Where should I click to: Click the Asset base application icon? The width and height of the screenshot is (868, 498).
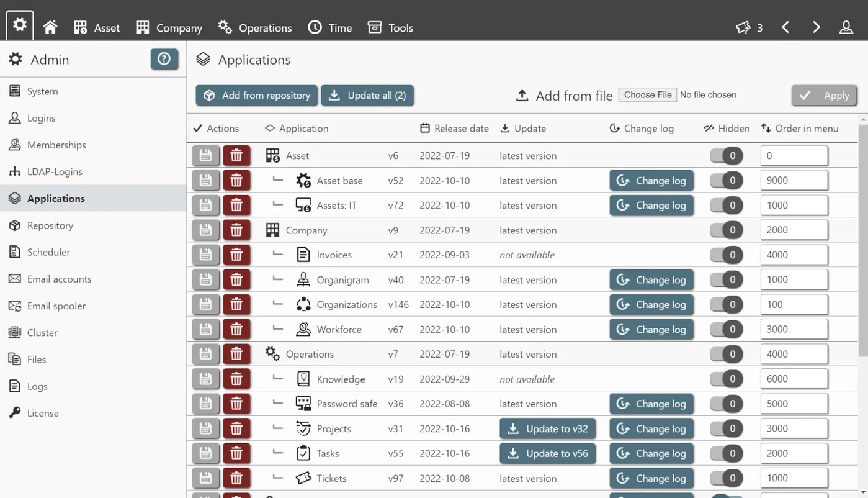pos(303,181)
